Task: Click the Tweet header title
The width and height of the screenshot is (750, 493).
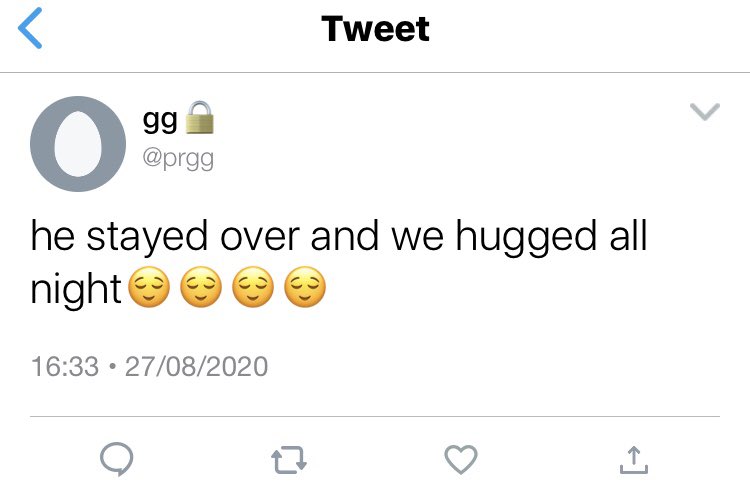Action: (375, 29)
